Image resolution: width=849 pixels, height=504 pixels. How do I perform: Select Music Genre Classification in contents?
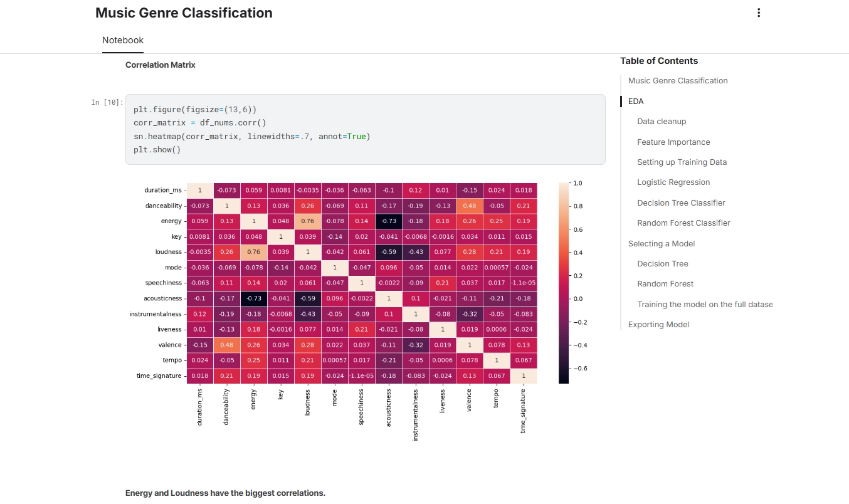tap(678, 80)
